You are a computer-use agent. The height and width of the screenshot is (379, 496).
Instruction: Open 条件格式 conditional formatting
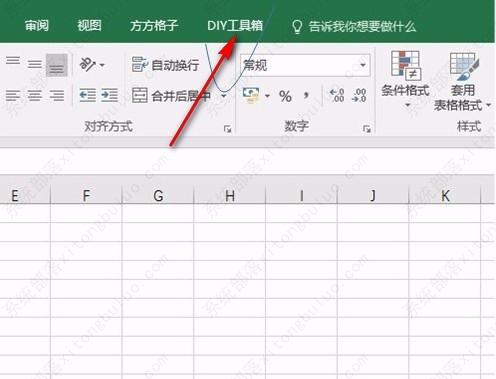click(405, 79)
